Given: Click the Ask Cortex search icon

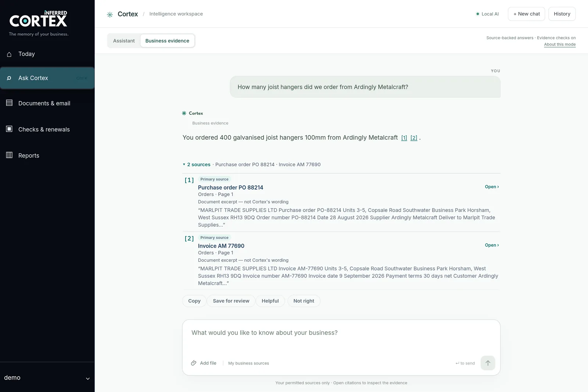Looking at the screenshot, I should pyautogui.click(x=9, y=78).
